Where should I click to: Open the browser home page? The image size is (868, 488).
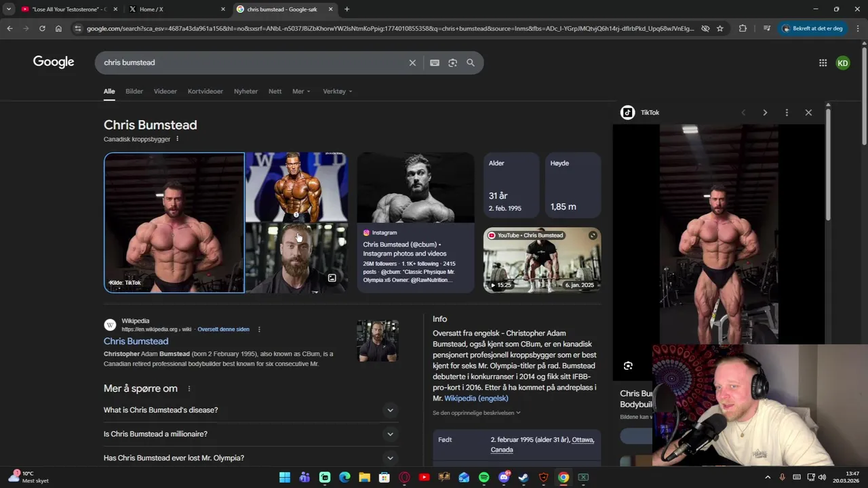coord(58,28)
